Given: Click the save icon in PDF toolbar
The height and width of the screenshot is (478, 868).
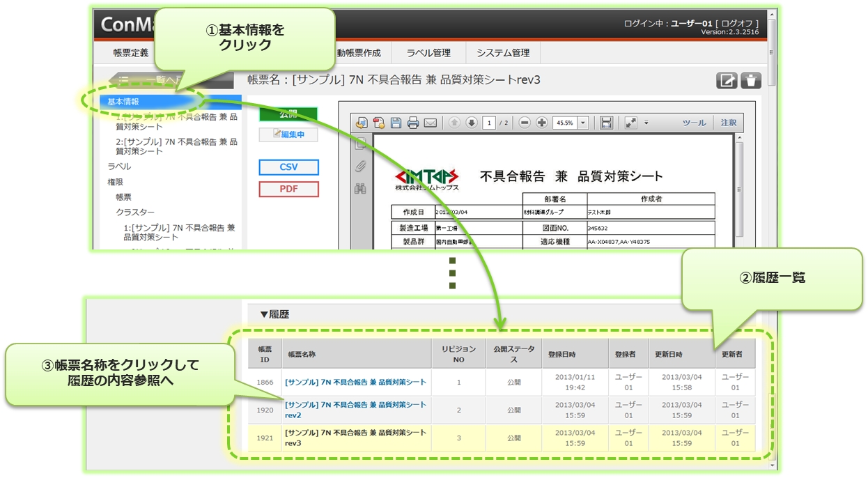Looking at the screenshot, I should [x=396, y=123].
